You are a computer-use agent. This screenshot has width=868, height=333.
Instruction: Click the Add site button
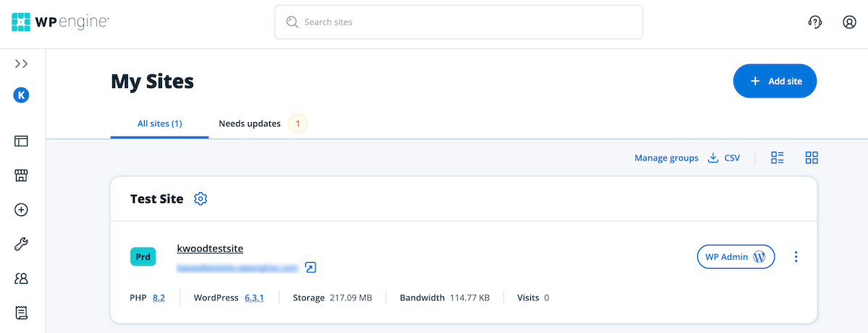click(x=775, y=81)
